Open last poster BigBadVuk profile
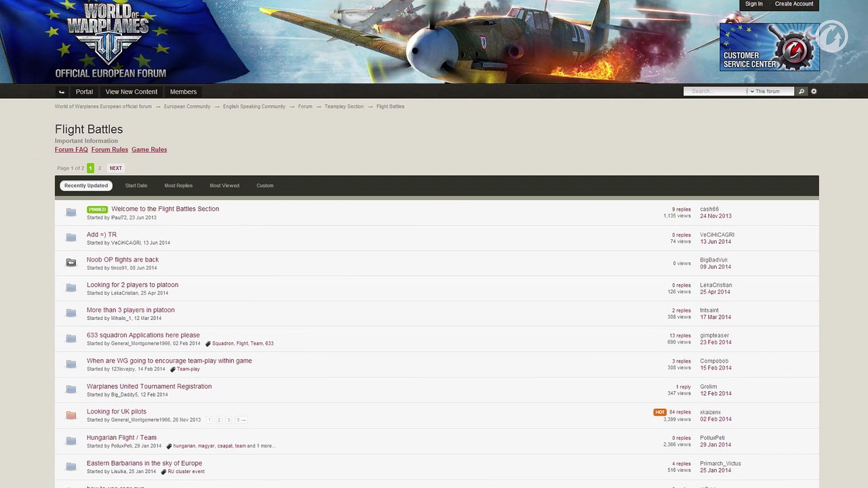The height and width of the screenshot is (488, 868). coord(713,260)
